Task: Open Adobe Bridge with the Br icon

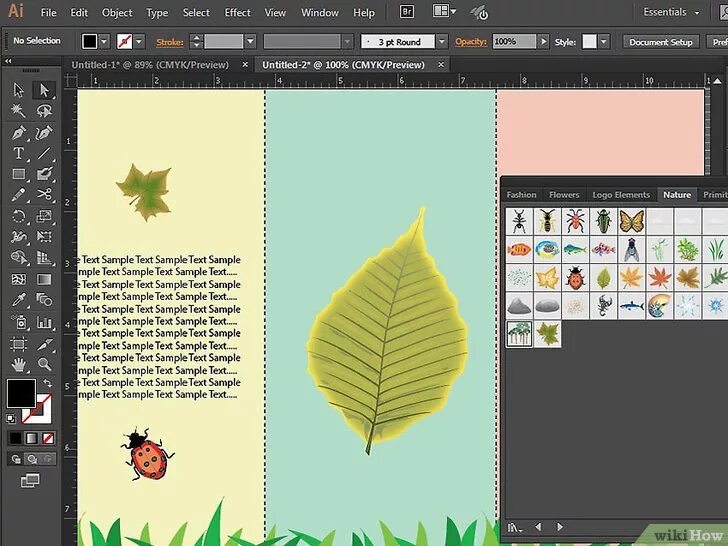Action: coord(406,12)
